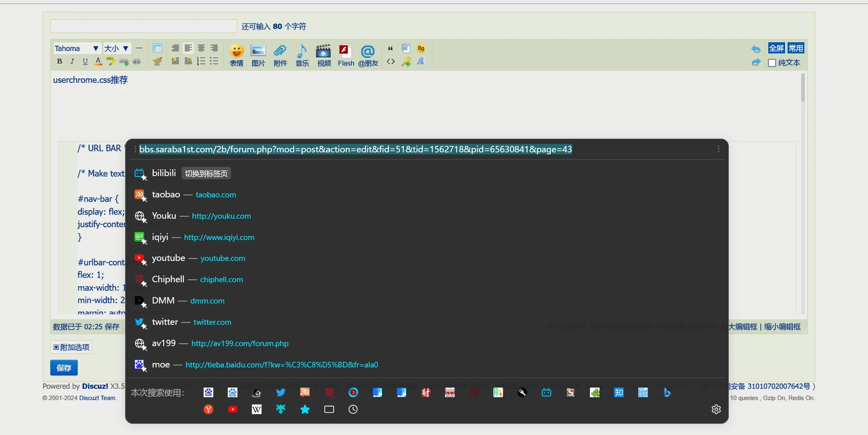The image size is (868, 435).
Task: Mention a friend with @朋友
Action: point(368,55)
